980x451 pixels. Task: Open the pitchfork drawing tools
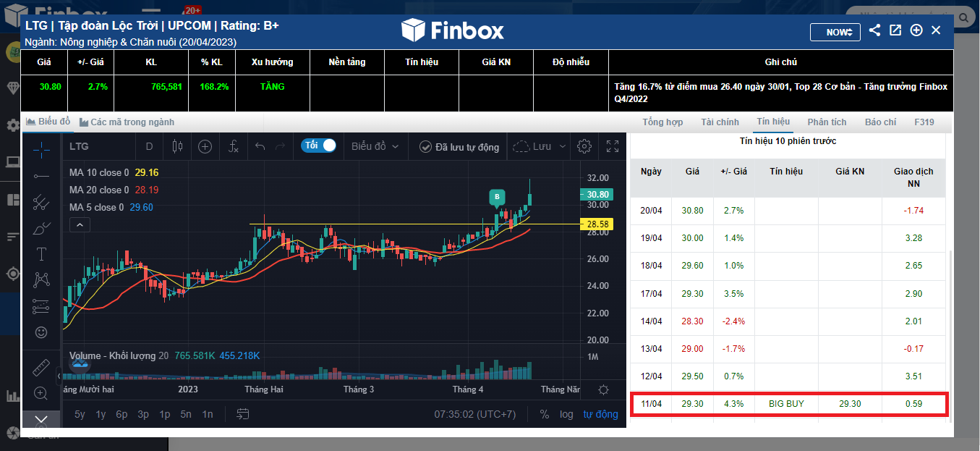pyautogui.click(x=41, y=201)
